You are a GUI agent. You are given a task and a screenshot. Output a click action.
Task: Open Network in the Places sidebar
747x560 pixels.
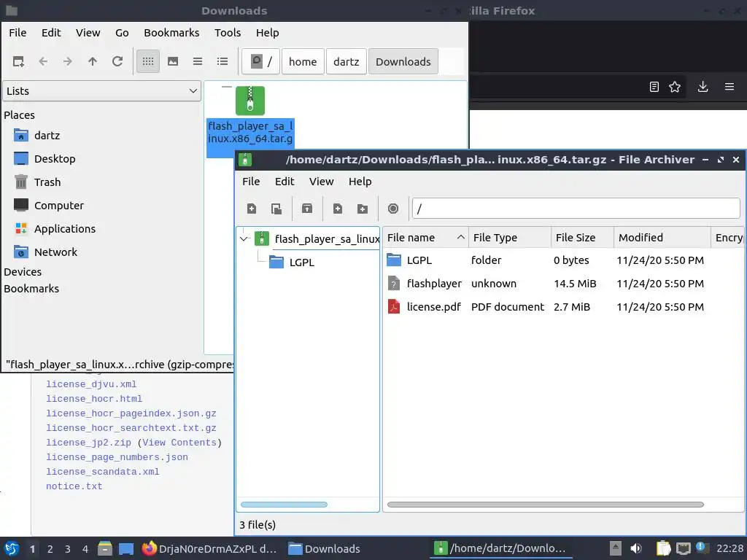pyautogui.click(x=55, y=252)
